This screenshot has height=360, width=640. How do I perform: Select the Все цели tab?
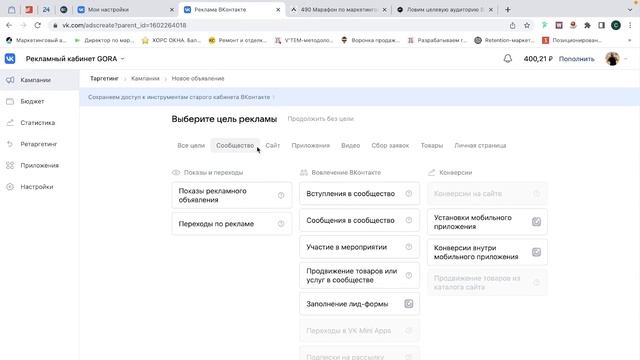(191, 145)
